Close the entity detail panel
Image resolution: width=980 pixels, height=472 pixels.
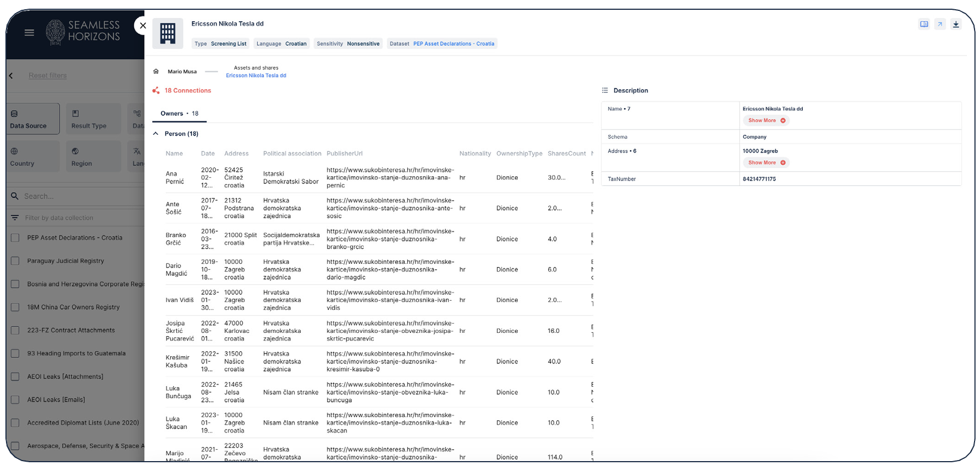[143, 26]
